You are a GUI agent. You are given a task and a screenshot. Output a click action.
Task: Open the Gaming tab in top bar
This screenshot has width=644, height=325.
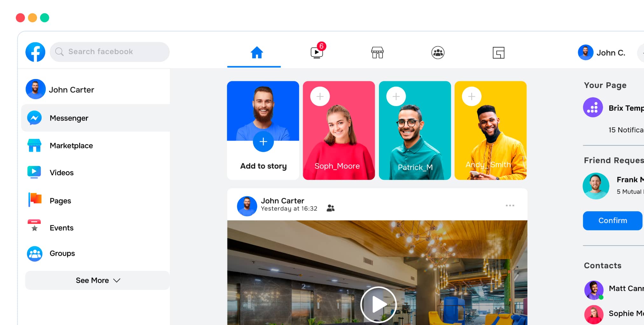click(x=499, y=53)
